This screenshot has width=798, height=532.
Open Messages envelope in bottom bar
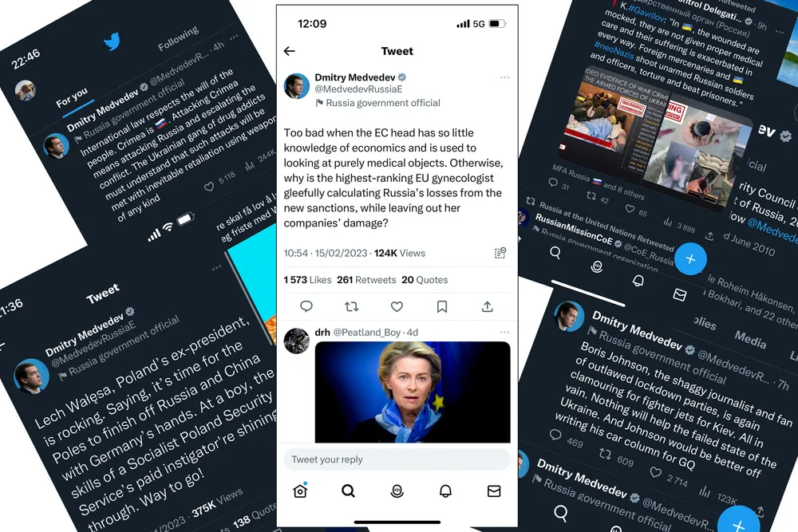pos(494,491)
